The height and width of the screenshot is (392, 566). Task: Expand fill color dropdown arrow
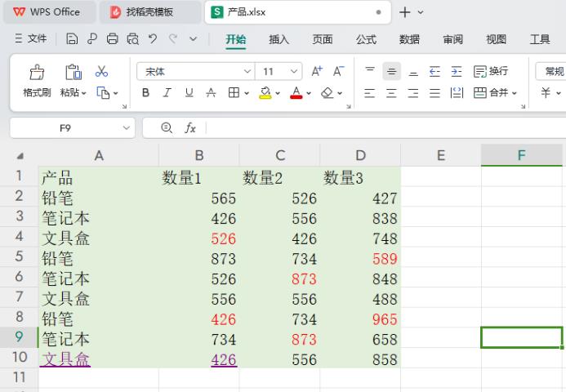pos(278,93)
